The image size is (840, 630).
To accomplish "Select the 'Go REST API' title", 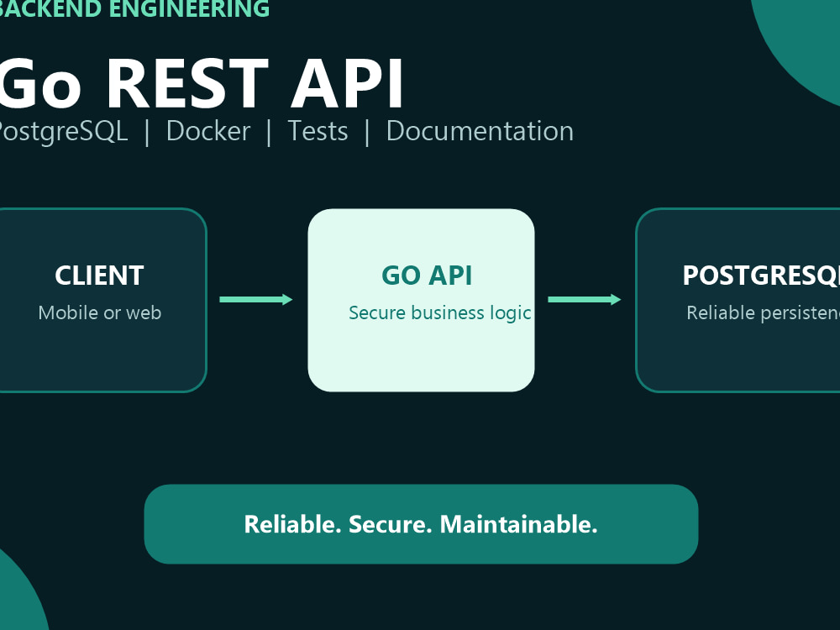I will (x=202, y=84).
